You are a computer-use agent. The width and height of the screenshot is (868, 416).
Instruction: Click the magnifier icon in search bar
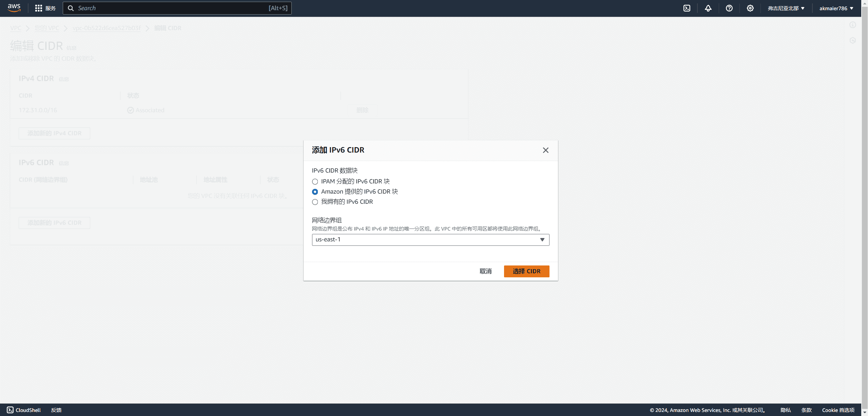click(x=71, y=8)
